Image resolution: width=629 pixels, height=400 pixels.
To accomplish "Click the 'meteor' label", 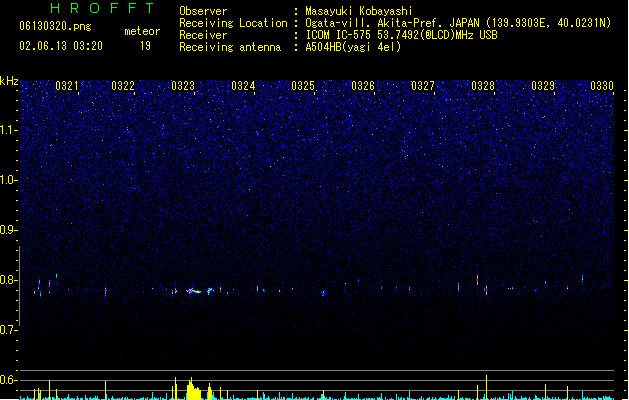I will [x=142, y=31].
